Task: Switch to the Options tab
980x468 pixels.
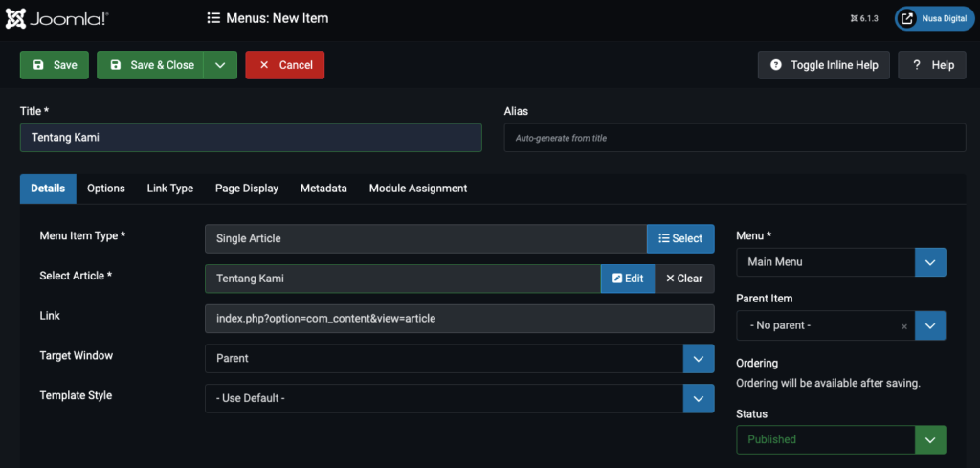Action: coord(106,189)
